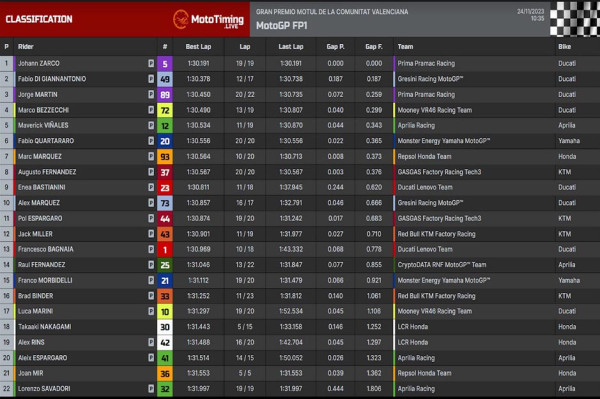Screen dimensions: 600x399
Task: Click best lap time 1:30.191
Action: [198, 63]
